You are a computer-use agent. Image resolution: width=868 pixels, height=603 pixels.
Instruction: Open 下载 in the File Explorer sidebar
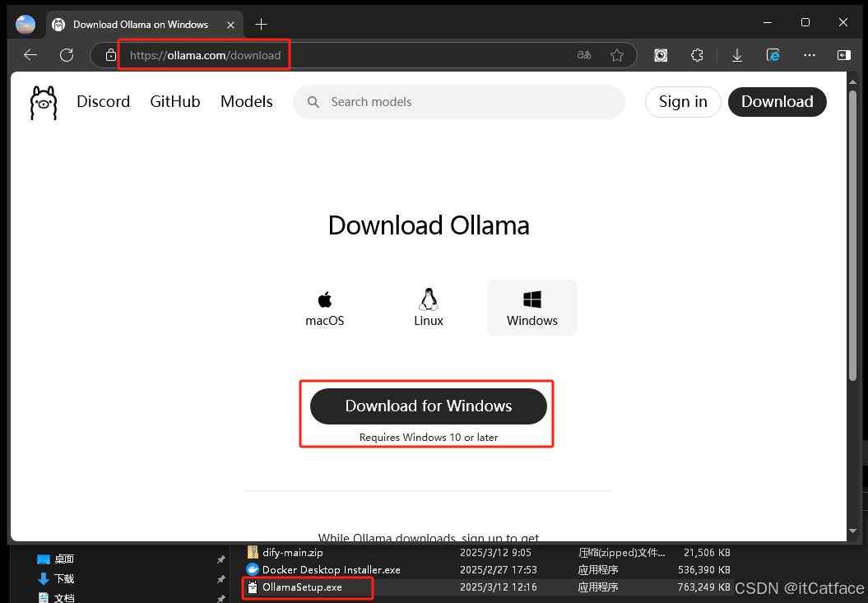tap(64, 578)
